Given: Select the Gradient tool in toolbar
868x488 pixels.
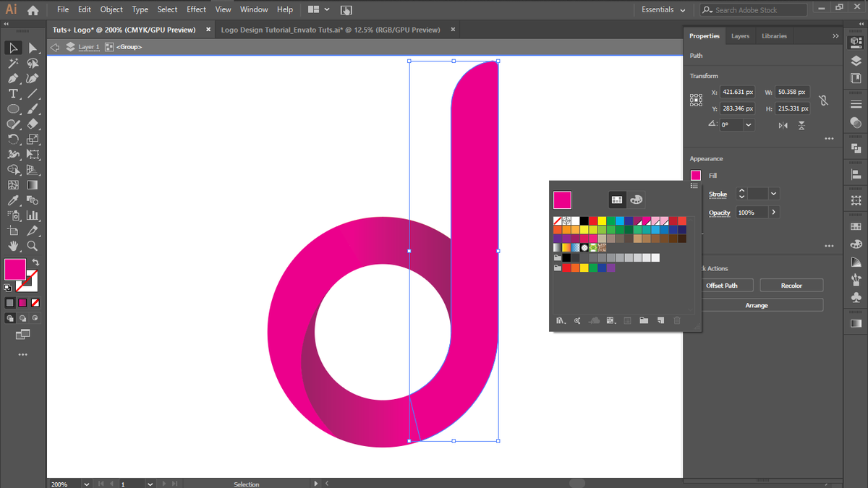Looking at the screenshot, I should [33, 185].
